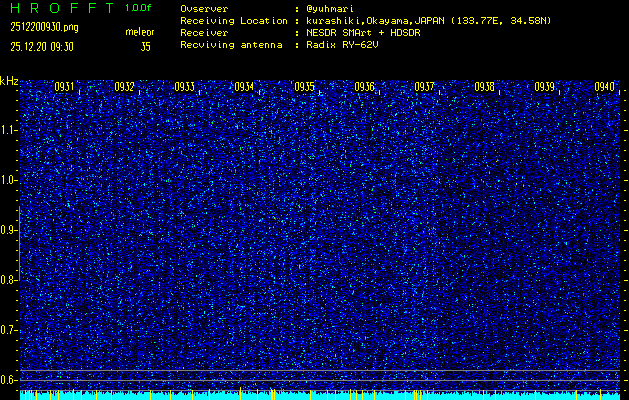This screenshot has width=629, height=400.
Task: Click the NESDR SMArt + HDSDR receiver text
Action: coord(365,32)
